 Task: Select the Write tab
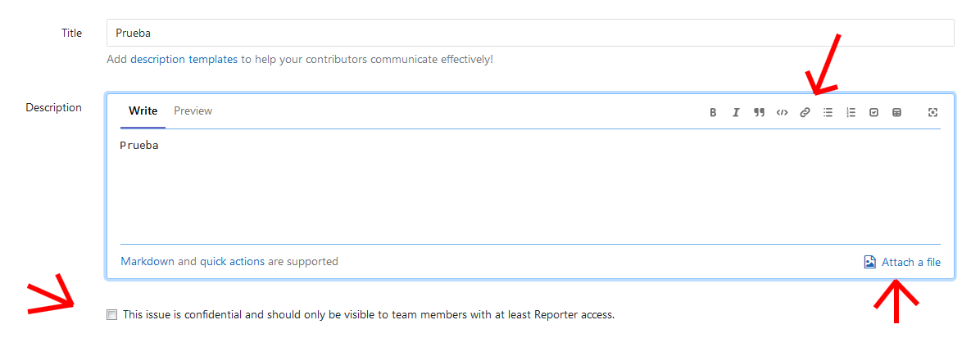pyautogui.click(x=143, y=111)
